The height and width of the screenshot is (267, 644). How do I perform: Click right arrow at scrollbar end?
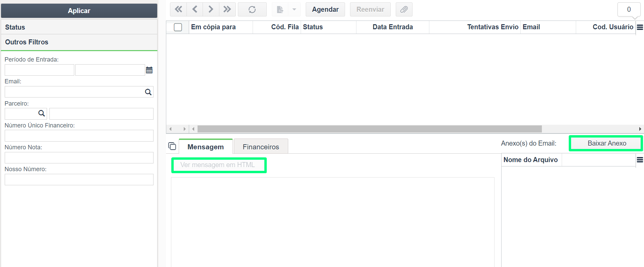coord(640,129)
